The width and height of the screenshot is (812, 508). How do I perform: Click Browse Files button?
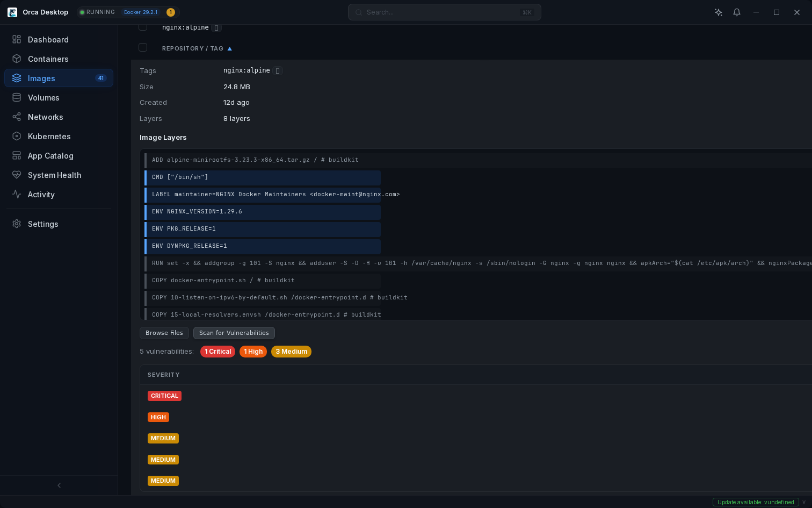tap(164, 333)
